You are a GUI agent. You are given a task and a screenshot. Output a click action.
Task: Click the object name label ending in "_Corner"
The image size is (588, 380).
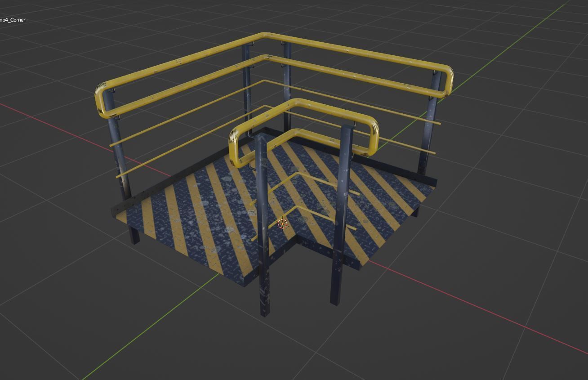[13, 20]
